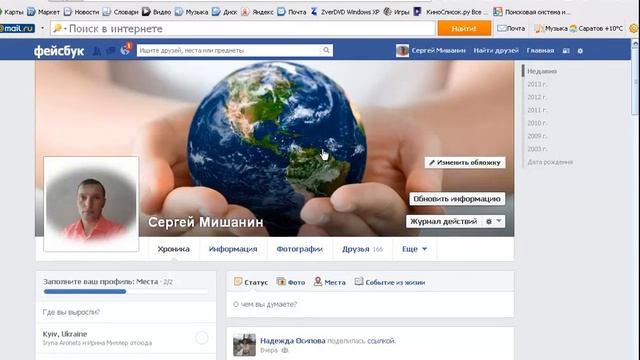Open the Друзья tab

click(362, 249)
